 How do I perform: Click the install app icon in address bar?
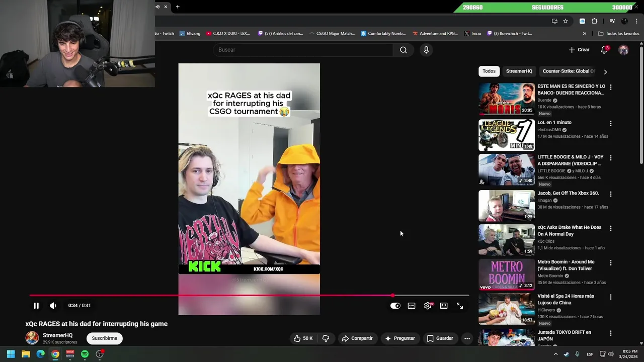[554, 21]
